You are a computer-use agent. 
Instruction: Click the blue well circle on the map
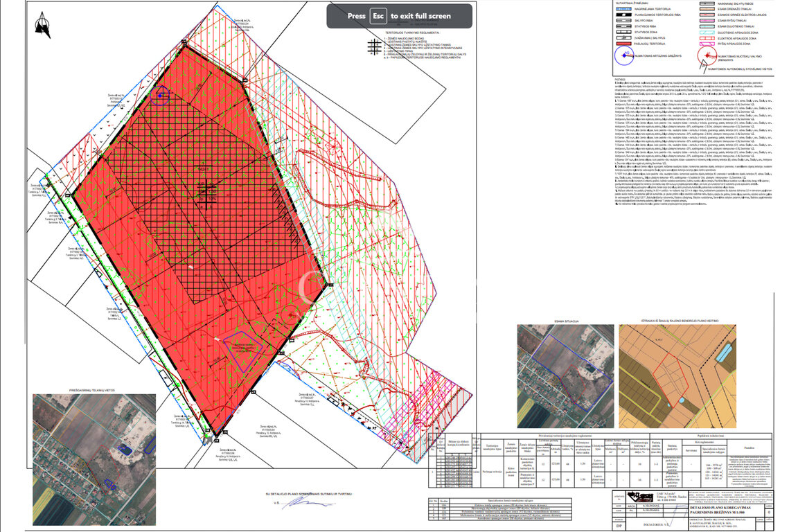click(x=160, y=95)
